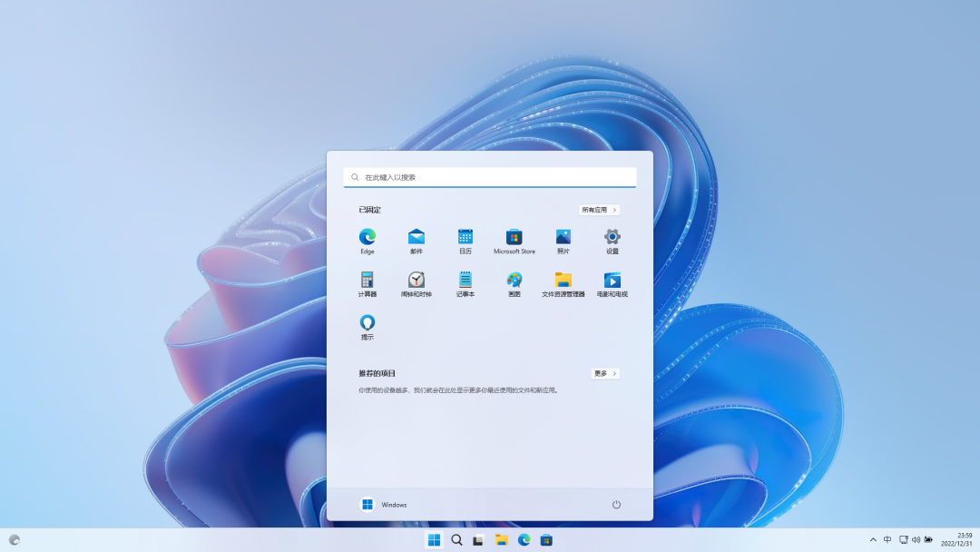Launch 计算器 (Calculator)

(x=367, y=283)
